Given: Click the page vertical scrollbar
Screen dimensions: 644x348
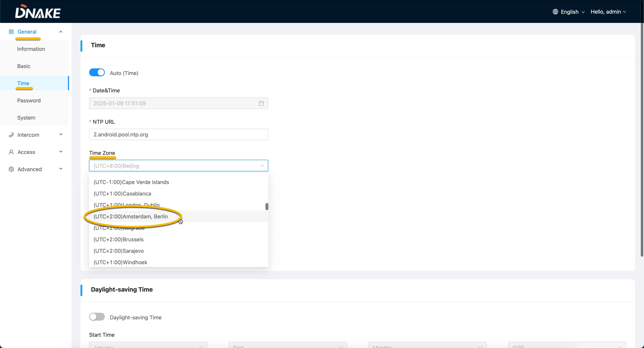Looking at the screenshot, I should [642, 128].
